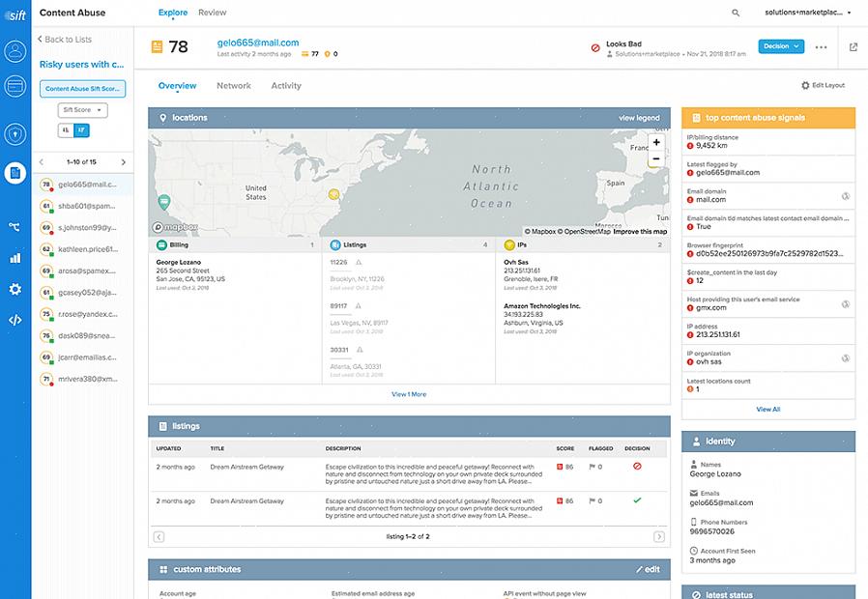
Task: Expand the solutions+marketplace account menu
Action: tap(807, 14)
